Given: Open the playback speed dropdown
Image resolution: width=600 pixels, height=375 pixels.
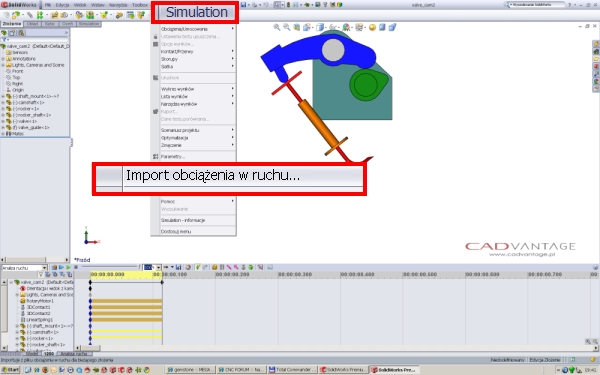Looking at the screenshot, I should [158, 267].
